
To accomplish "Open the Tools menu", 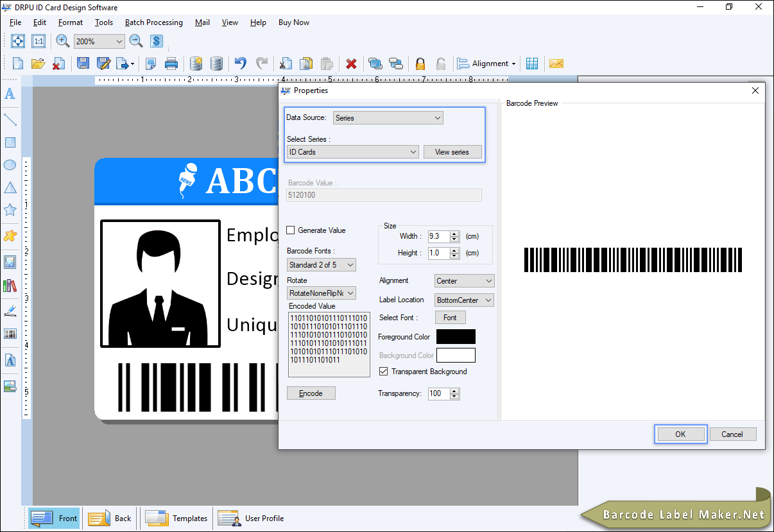I will pyautogui.click(x=104, y=22).
